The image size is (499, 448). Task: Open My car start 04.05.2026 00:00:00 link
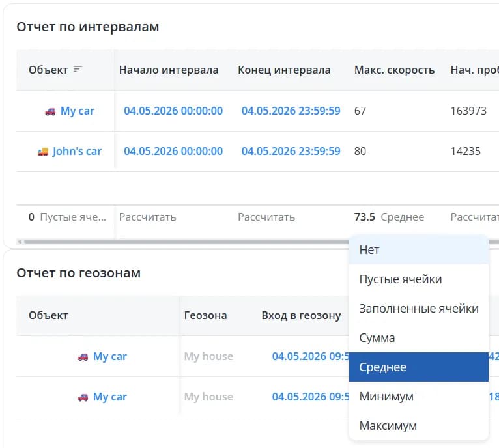(x=173, y=111)
